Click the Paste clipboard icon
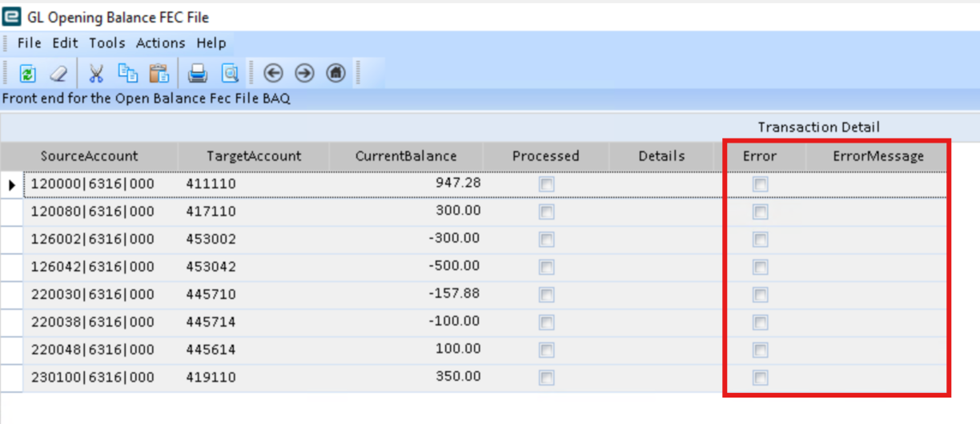Screen dimensions: 980x424 coord(159,74)
